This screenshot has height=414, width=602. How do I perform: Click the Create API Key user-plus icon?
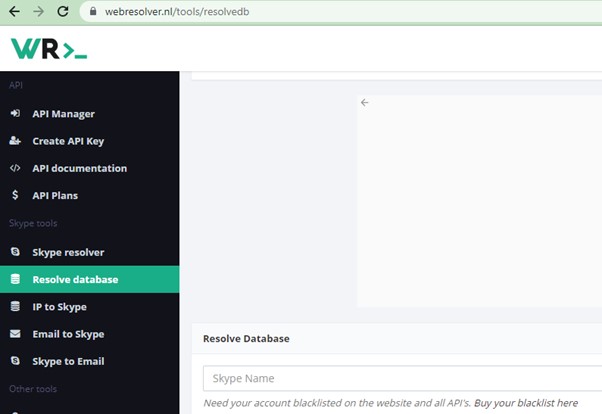15,141
